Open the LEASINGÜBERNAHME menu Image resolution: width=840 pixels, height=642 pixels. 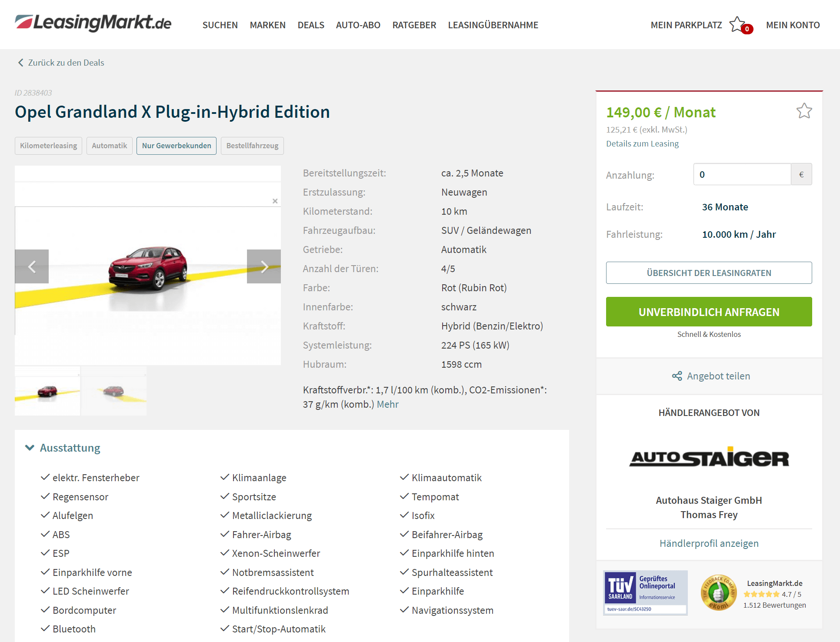[x=493, y=25]
